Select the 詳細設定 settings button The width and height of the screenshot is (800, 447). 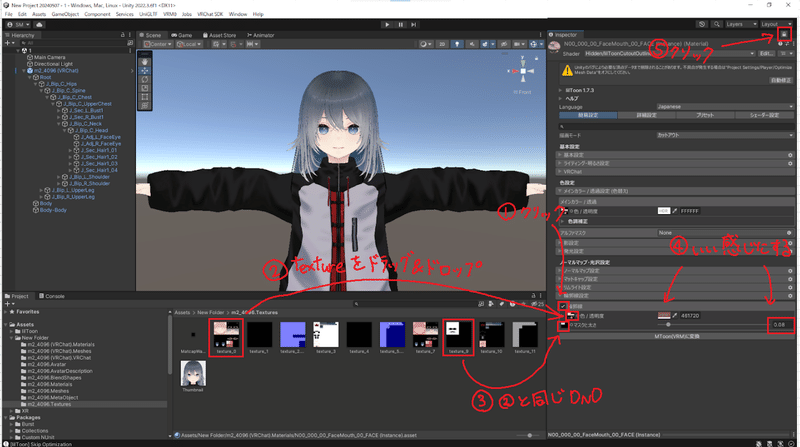(646, 115)
